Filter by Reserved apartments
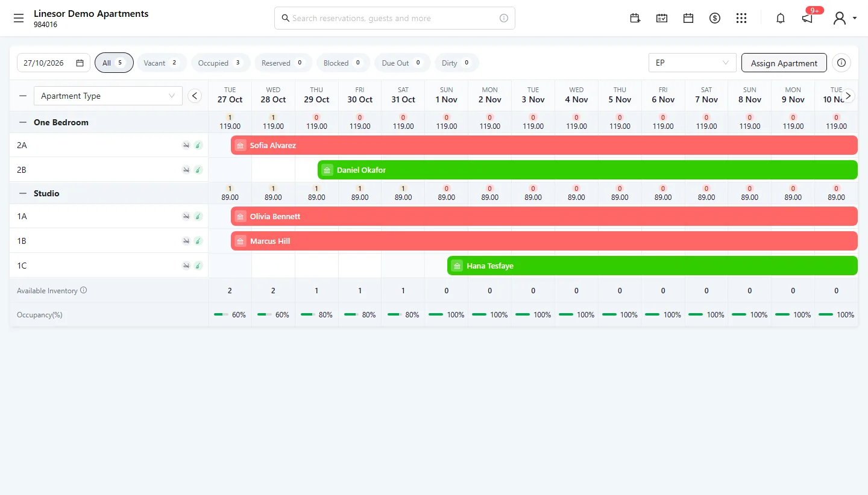The height and width of the screenshot is (495, 868). (x=283, y=63)
